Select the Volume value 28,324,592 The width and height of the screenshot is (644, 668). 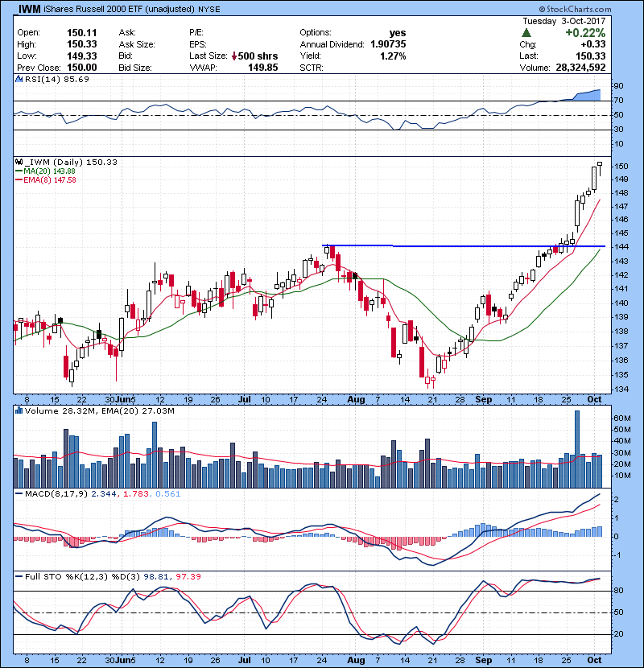pos(580,68)
